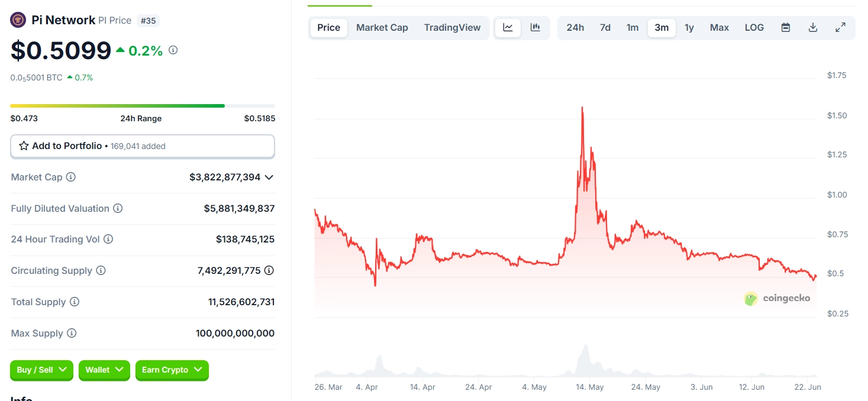This screenshot has width=868, height=401.
Task: Click the Pi Network coin logo
Action: click(18, 20)
